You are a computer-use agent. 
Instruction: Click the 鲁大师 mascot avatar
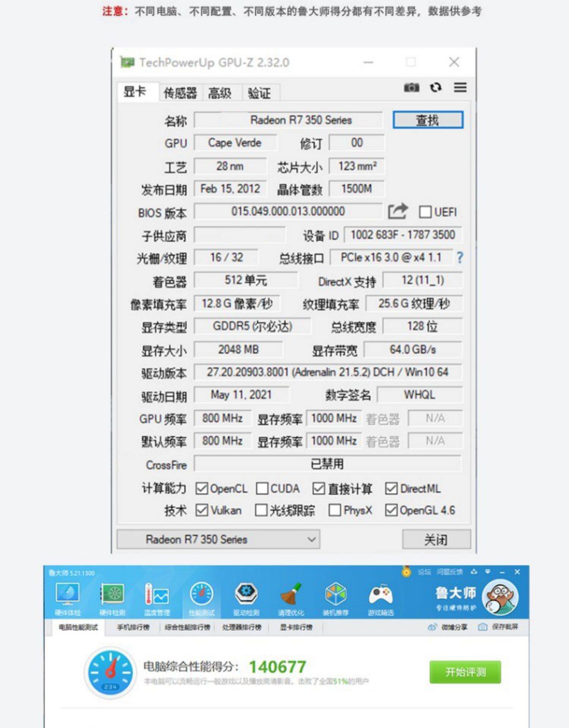(x=500, y=598)
